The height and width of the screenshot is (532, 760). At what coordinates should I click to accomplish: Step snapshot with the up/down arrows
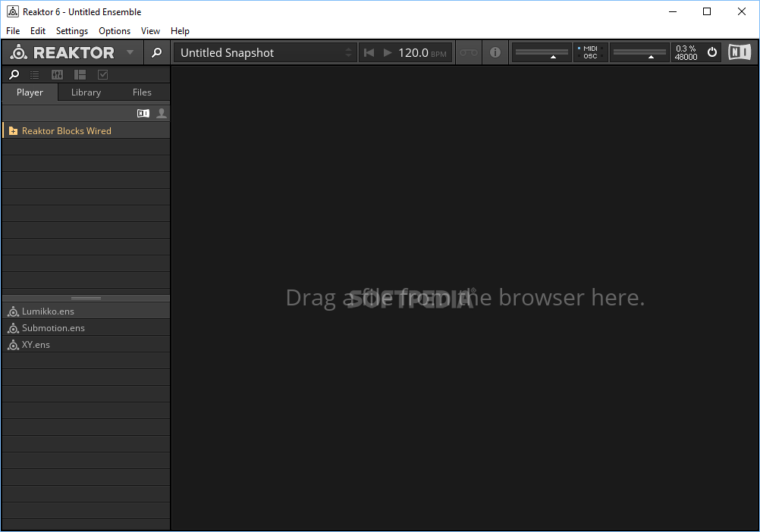(x=348, y=53)
